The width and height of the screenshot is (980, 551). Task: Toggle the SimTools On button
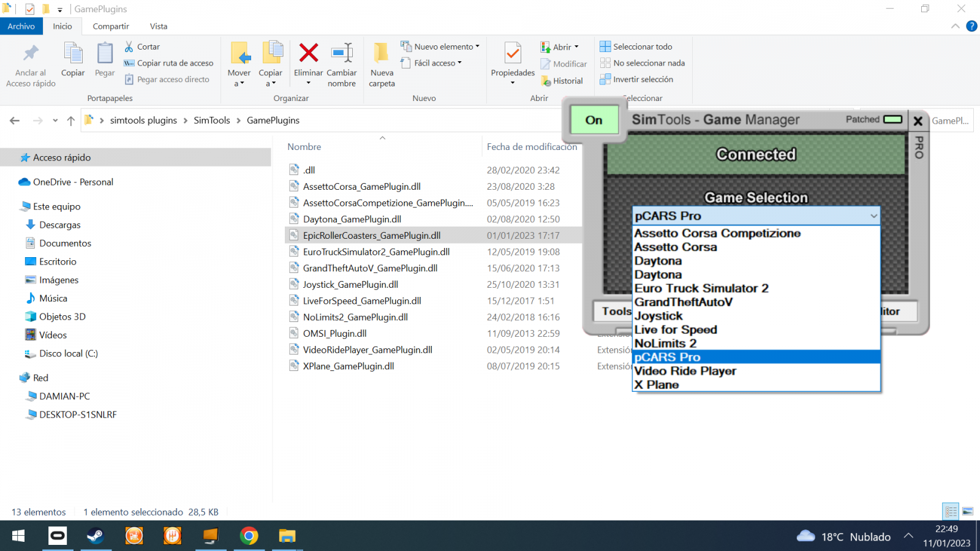594,120
